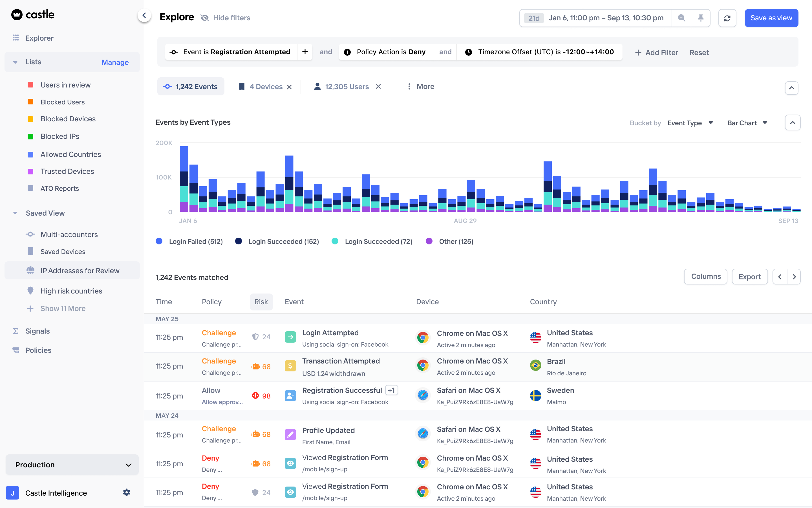Click Save as view button

click(771, 18)
